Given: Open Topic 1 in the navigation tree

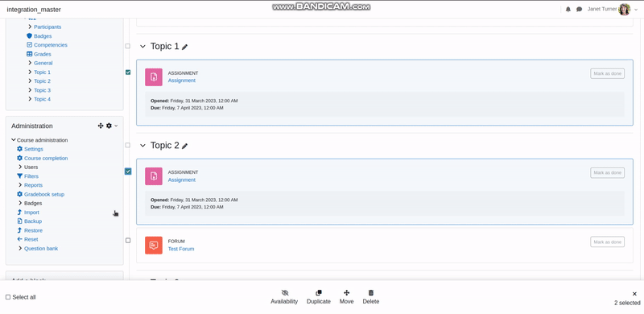Looking at the screenshot, I should [x=43, y=72].
